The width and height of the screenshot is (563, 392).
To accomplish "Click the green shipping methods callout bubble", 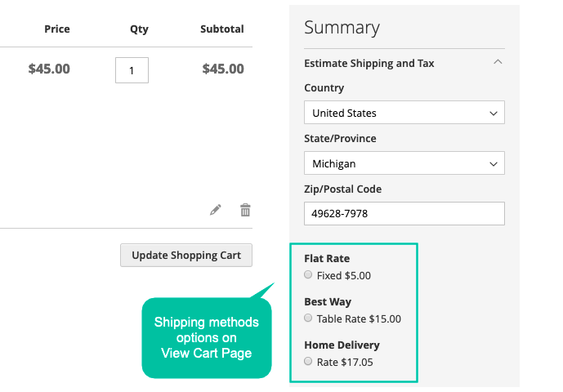I will click(207, 338).
